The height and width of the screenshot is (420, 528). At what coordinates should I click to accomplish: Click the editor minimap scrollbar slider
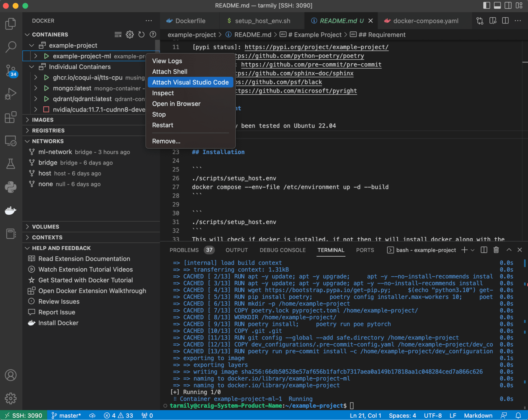coord(525,62)
